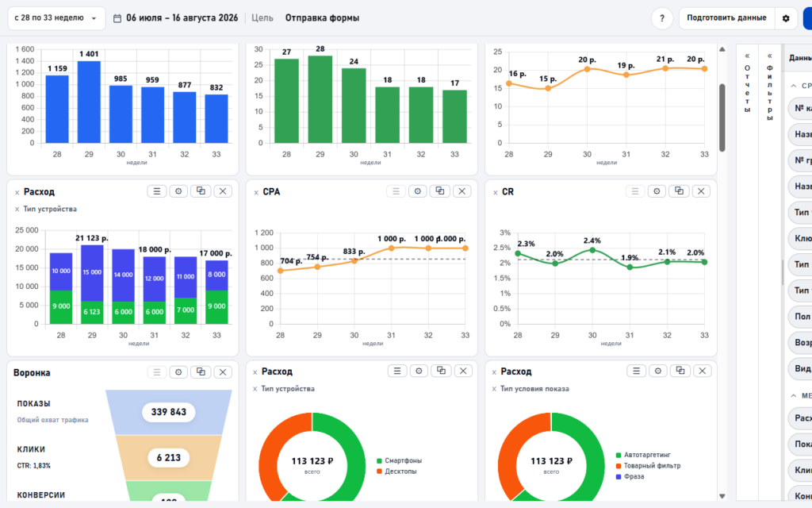Click the Автотаргетинг green legend swatch
The image size is (812, 508).
pyautogui.click(x=619, y=455)
